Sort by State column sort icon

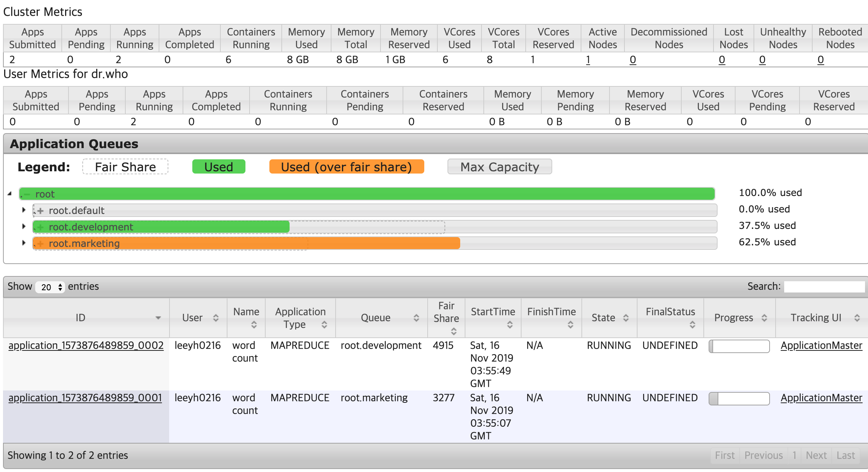pos(626,318)
